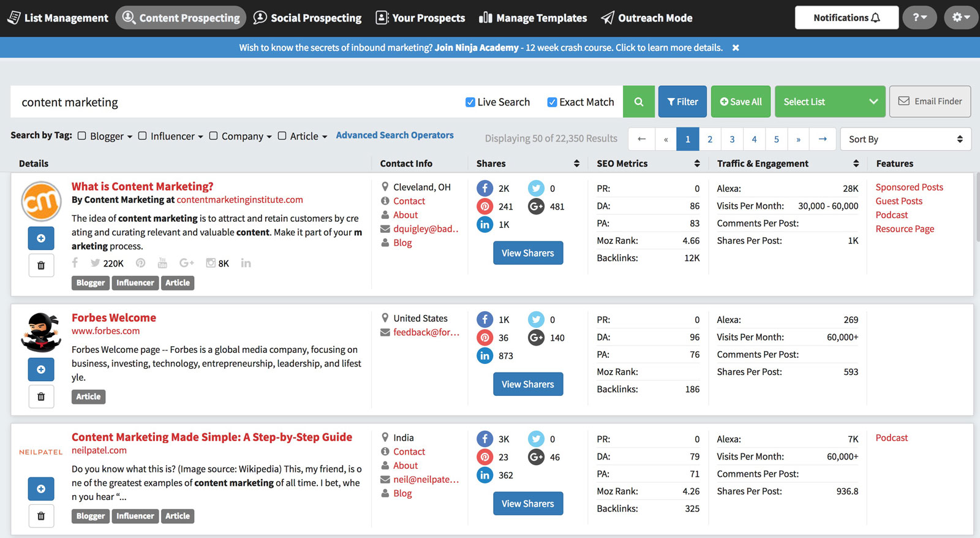Expand the Company tag dropdown

click(x=269, y=137)
